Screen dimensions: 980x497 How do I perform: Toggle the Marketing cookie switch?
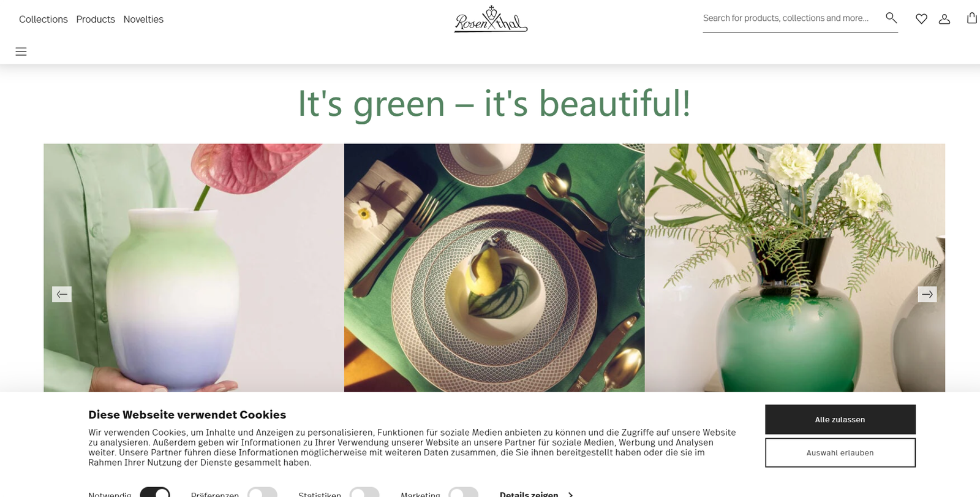(x=463, y=492)
